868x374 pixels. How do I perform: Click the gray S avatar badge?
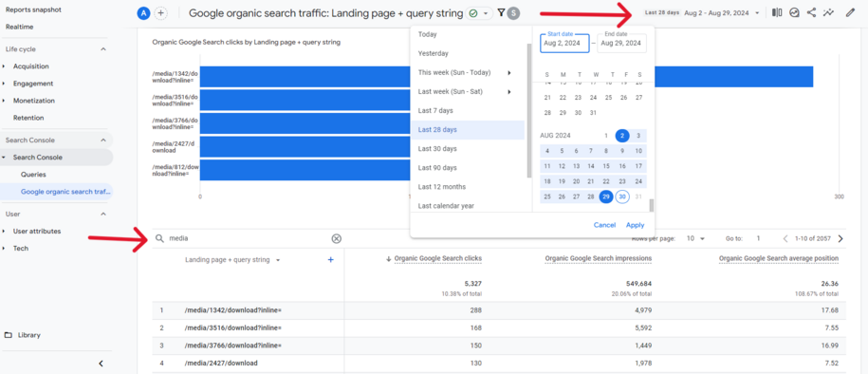pos(514,13)
